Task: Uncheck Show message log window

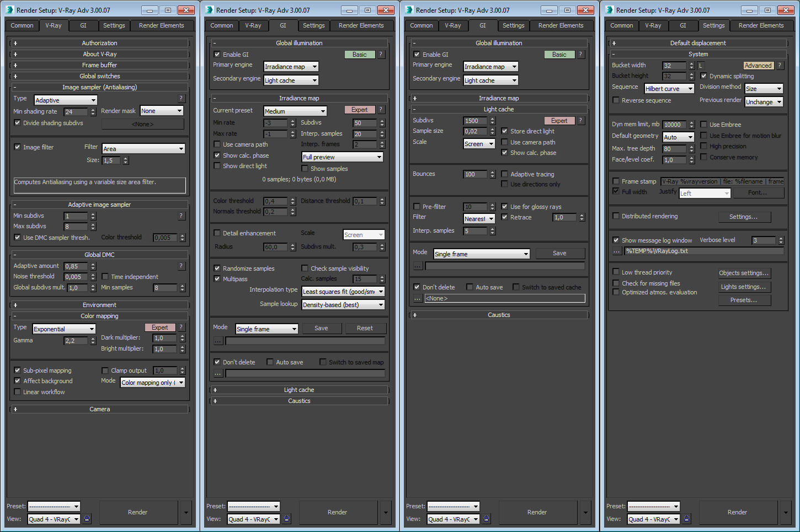Action: pos(616,240)
